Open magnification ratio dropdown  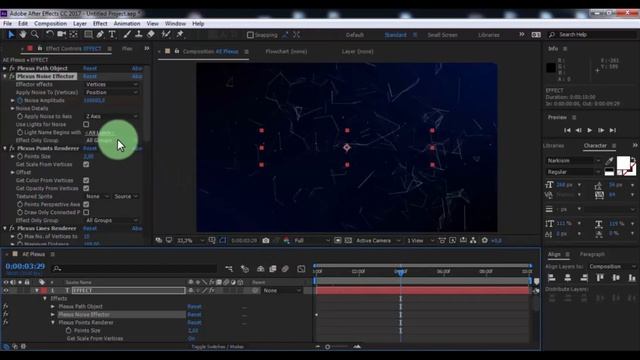(x=190, y=240)
